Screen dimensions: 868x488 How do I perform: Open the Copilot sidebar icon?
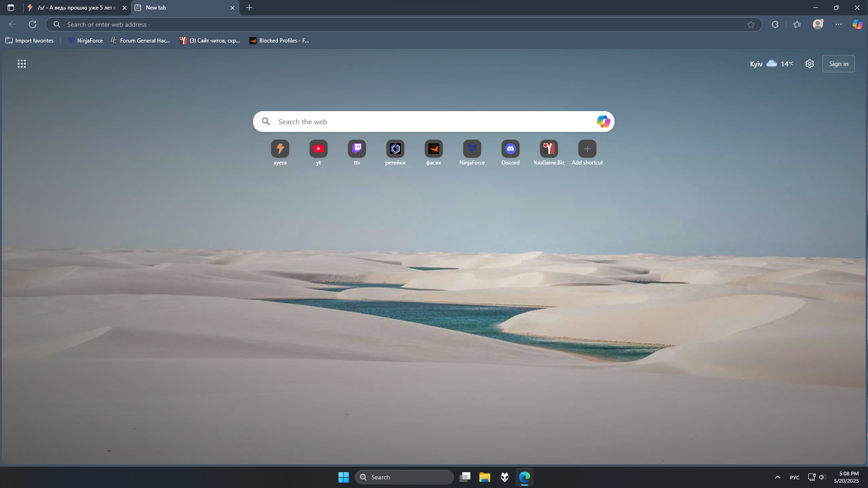tap(857, 24)
